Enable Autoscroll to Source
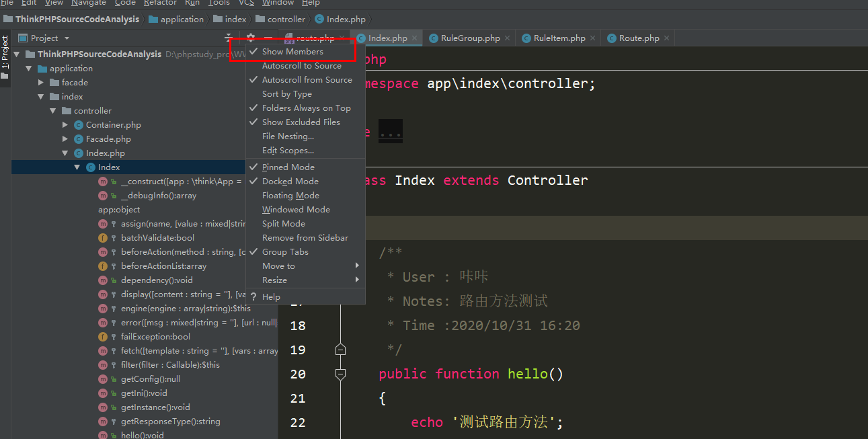 pos(301,66)
